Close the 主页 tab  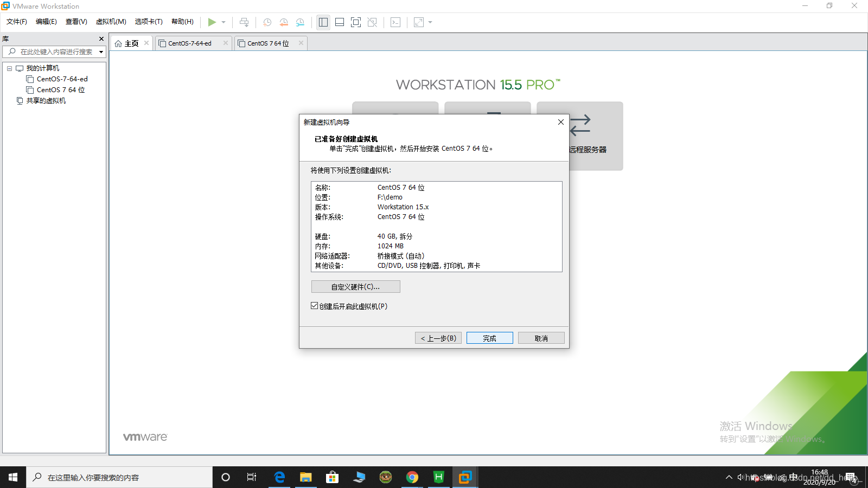pyautogui.click(x=146, y=43)
